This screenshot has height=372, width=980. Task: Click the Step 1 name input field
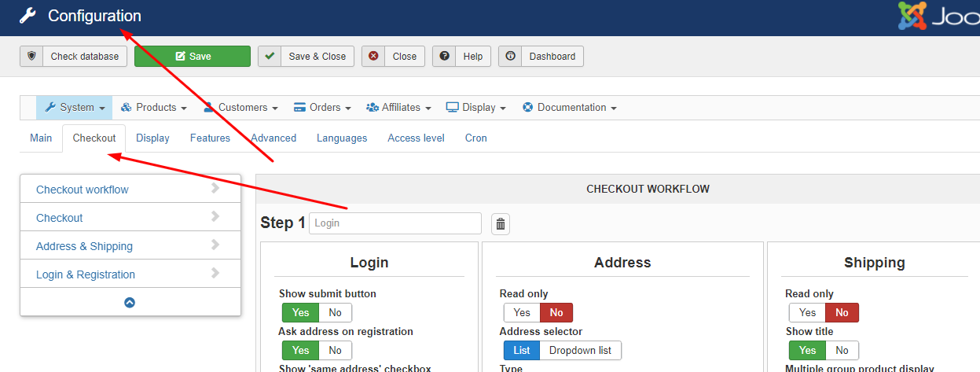pos(395,223)
